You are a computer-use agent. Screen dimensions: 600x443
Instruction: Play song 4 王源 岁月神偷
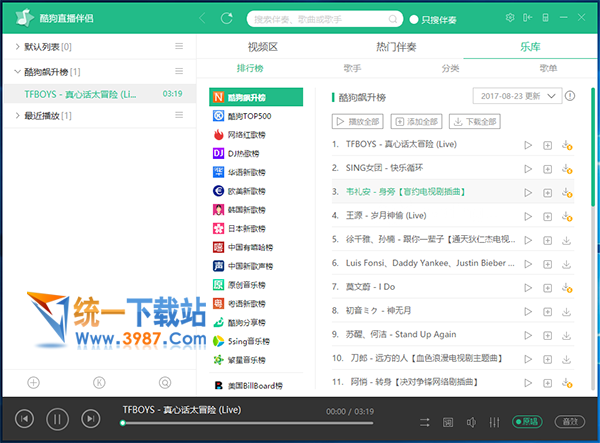528,217
